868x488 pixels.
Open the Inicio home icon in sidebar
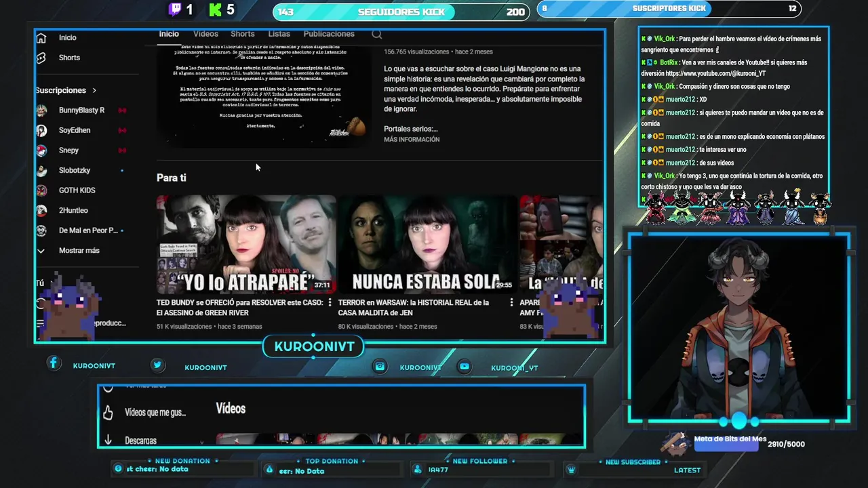pyautogui.click(x=41, y=38)
